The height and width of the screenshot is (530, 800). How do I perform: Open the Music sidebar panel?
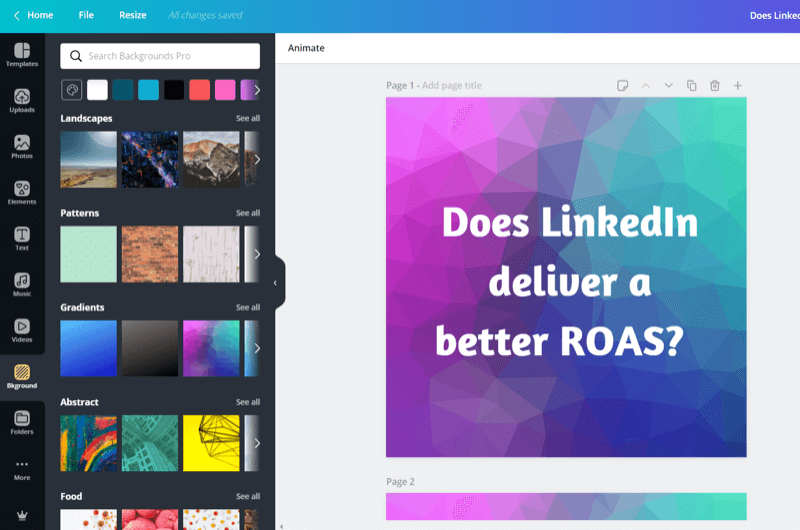pyautogui.click(x=22, y=285)
